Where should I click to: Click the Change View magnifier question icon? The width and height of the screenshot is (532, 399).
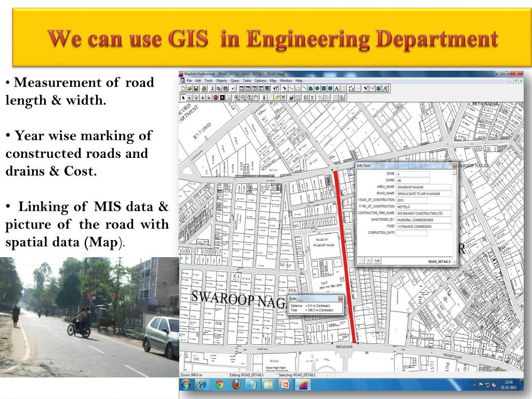pyautogui.click(x=250, y=98)
